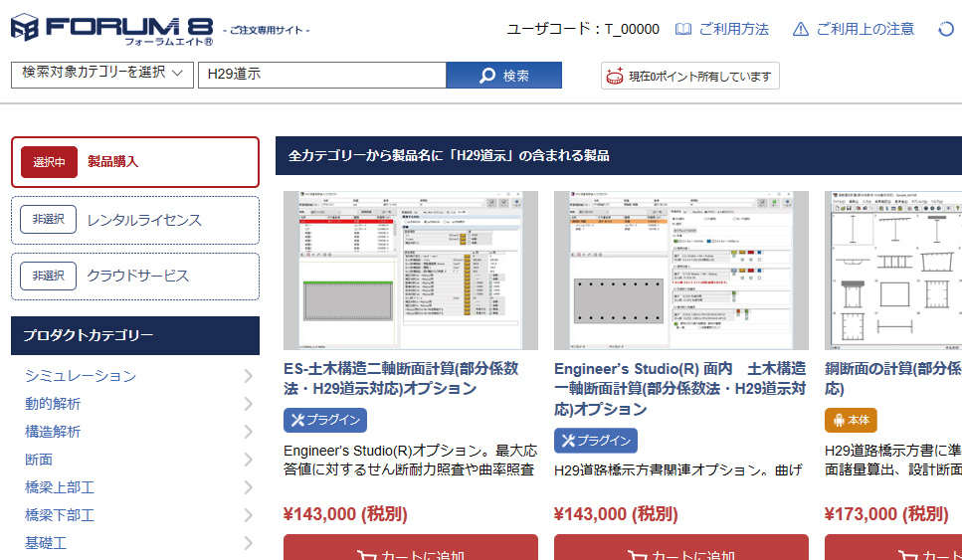Open 動的解析 category
The width and height of the screenshot is (962, 560).
pyautogui.click(x=53, y=404)
